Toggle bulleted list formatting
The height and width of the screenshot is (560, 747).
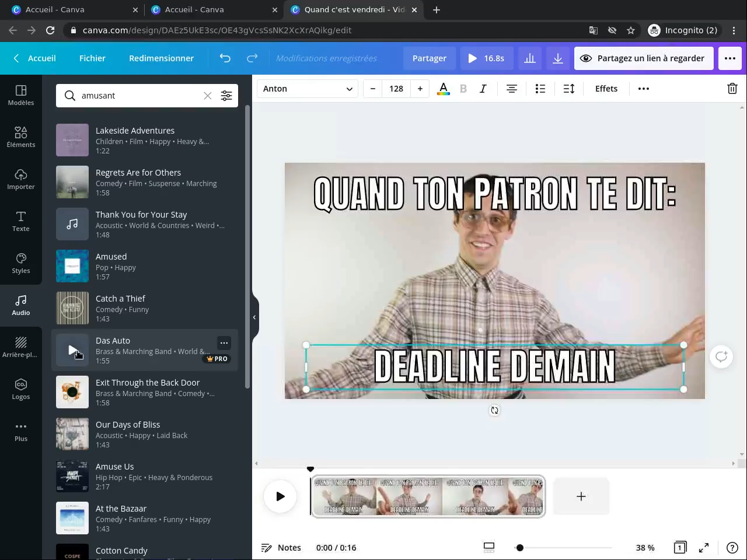tap(540, 89)
